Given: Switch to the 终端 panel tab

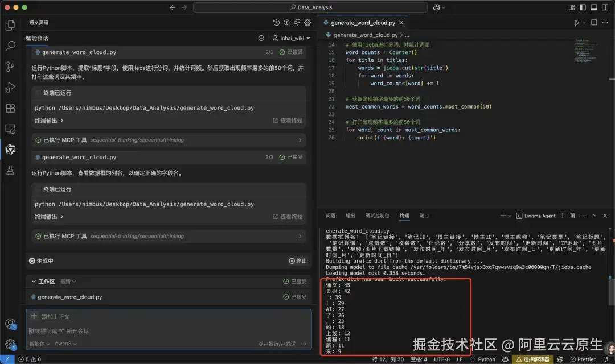Looking at the screenshot, I should pyautogui.click(x=404, y=216).
